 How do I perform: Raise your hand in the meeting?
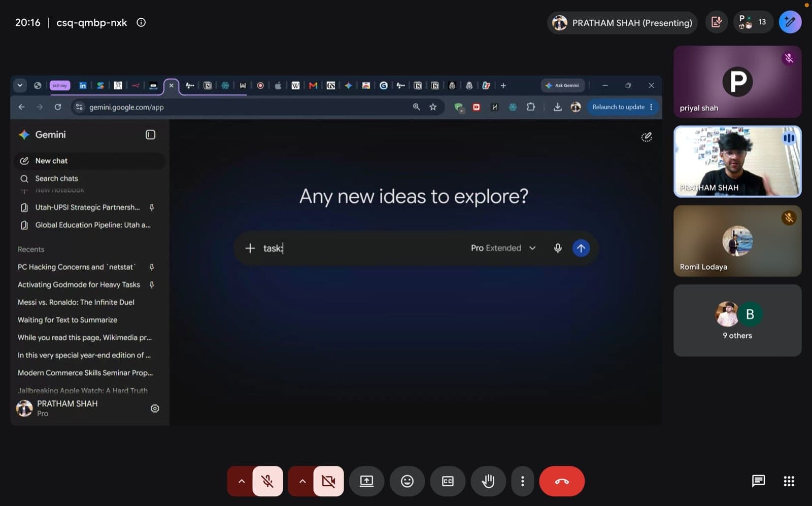pos(488,481)
